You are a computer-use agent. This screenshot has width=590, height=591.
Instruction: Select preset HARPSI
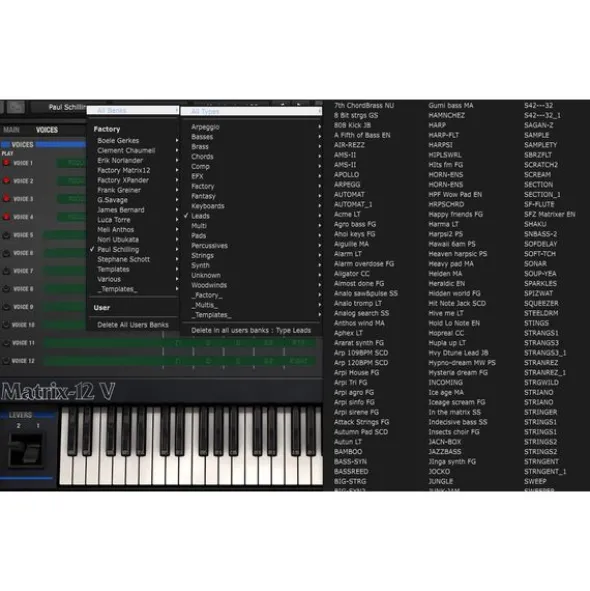[440, 145]
